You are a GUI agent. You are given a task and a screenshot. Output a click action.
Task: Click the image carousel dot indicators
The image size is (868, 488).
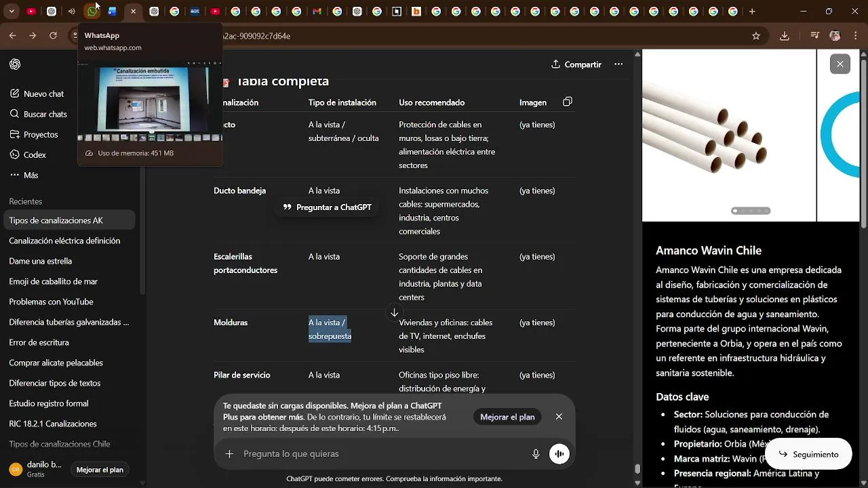coord(751,211)
